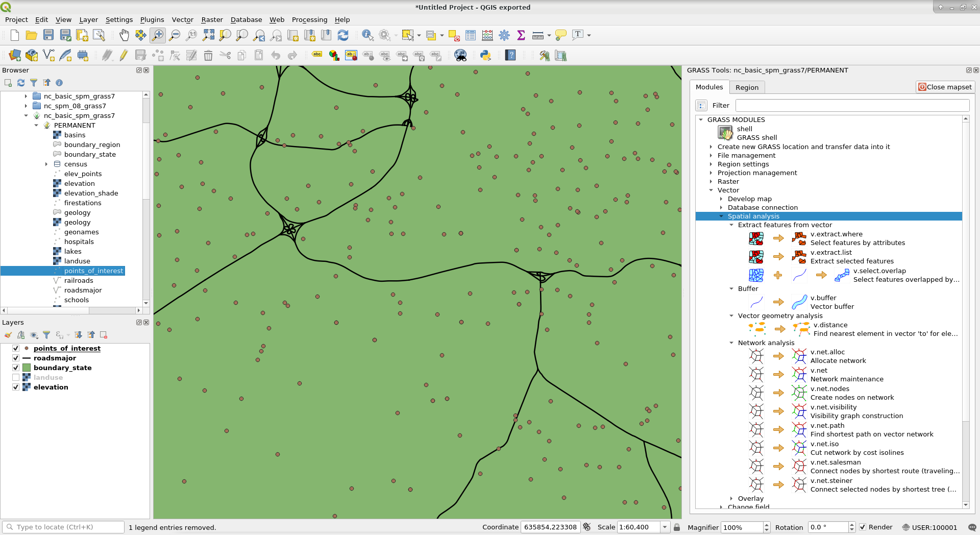Enable the landuse layer checkbox
The height and width of the screenshot is (535, 980).
click(x=16, y=378)
